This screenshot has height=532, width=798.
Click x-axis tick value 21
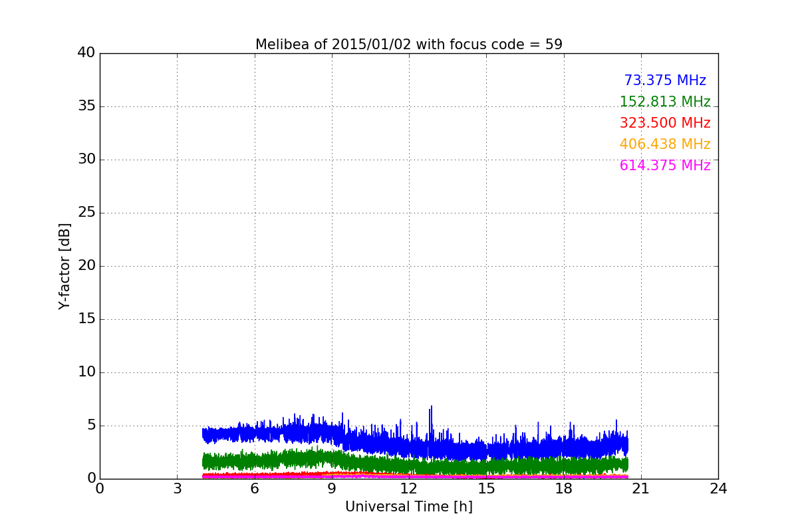(x=641, y=489)
